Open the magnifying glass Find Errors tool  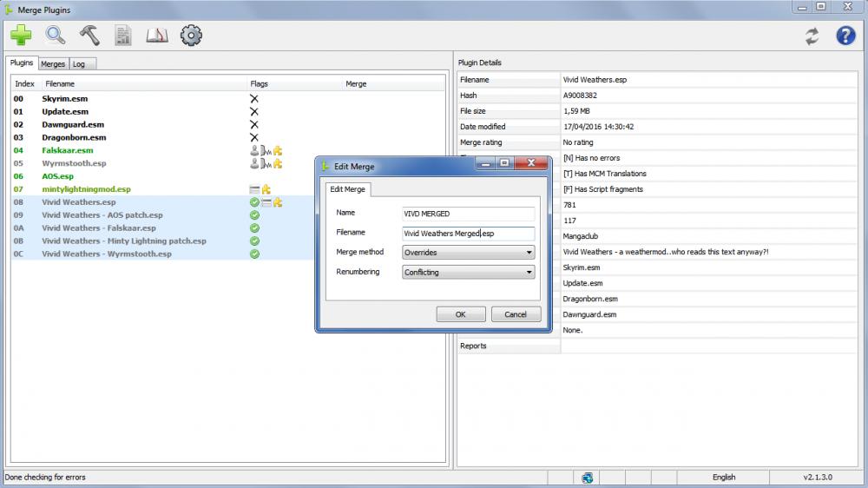[x=56, y=36]
